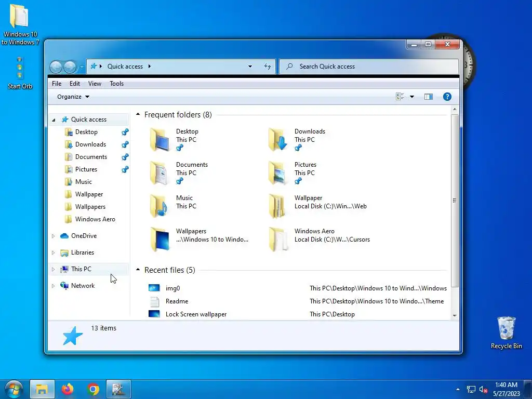
Task: Click the Start orb button
Action: (x=14, y=389)
